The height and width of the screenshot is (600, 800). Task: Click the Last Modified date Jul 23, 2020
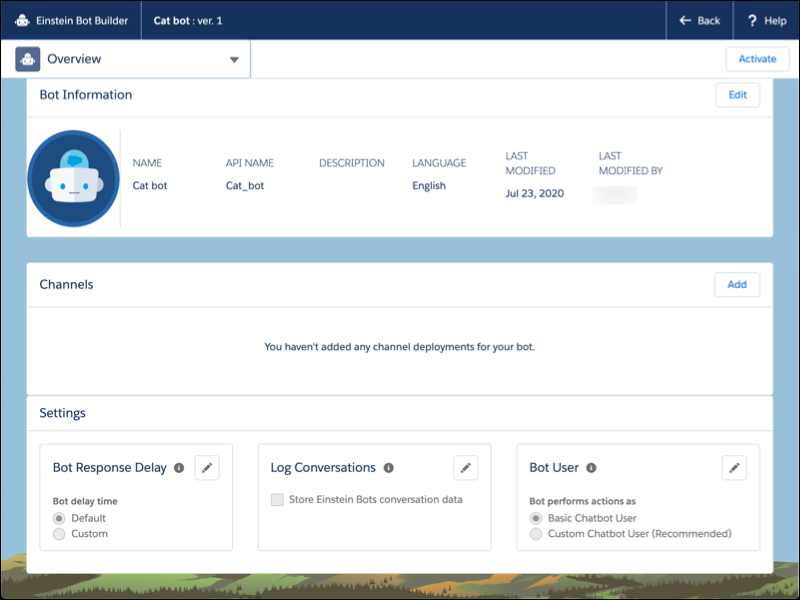(535, 193)
